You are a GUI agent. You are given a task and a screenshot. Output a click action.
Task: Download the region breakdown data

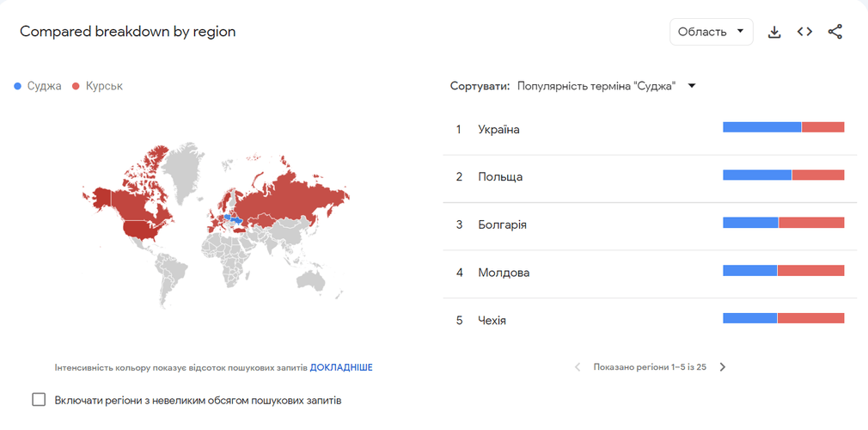774,32
